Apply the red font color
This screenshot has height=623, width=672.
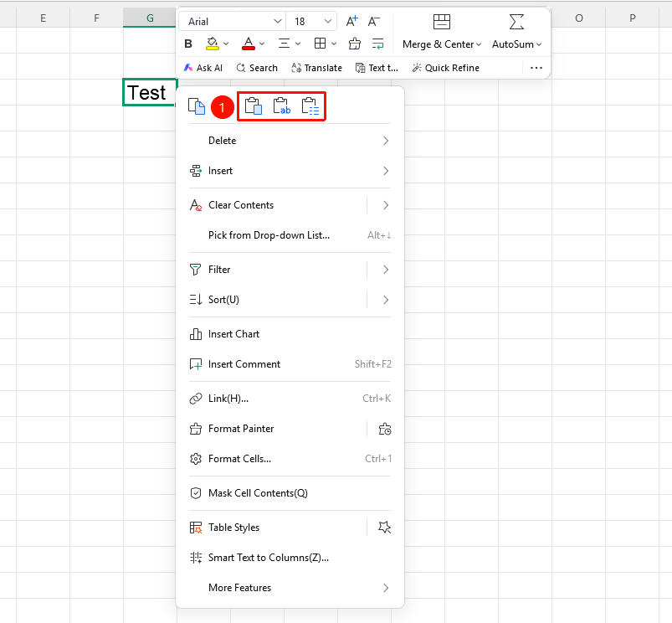tap(249, 44)
